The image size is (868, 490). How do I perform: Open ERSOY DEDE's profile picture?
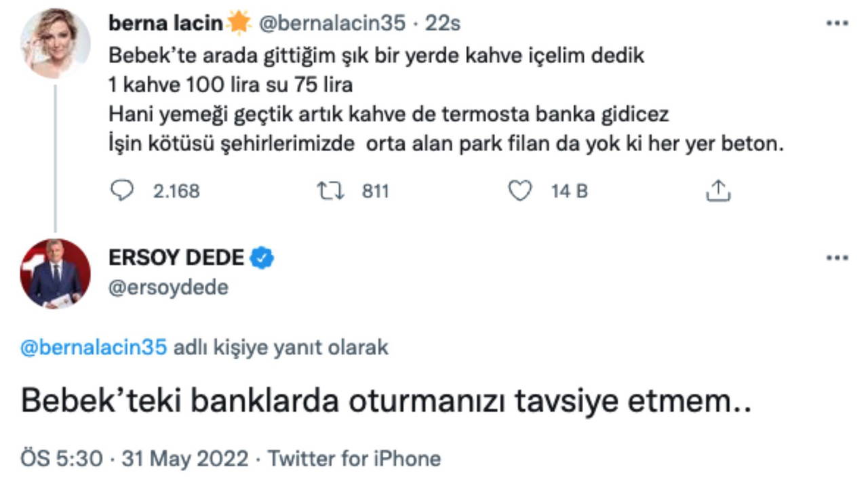click(55, 273)
